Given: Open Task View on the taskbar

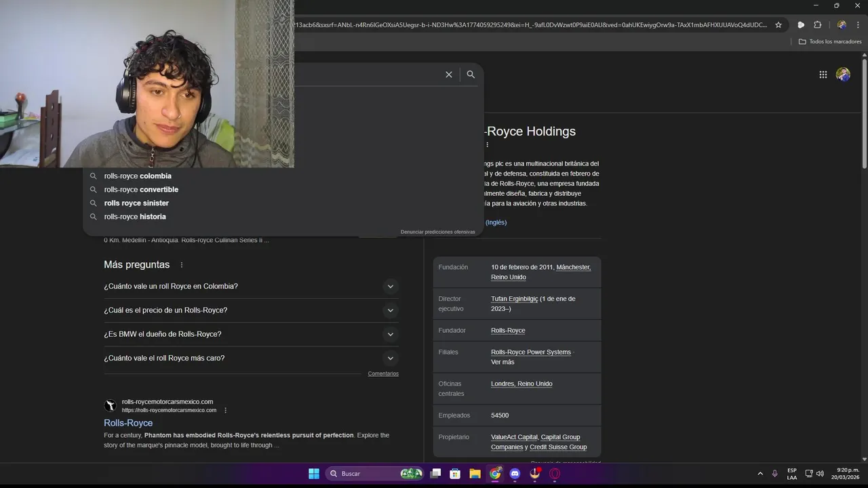Looking at the screenshot, I should pyautogui.click(x=435, y=474).
